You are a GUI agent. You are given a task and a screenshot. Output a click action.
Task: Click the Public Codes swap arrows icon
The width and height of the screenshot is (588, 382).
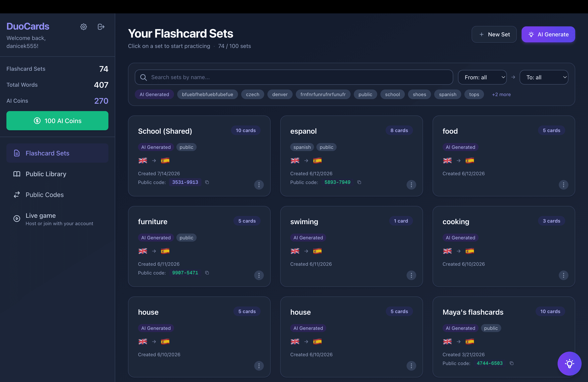point(17,195)
